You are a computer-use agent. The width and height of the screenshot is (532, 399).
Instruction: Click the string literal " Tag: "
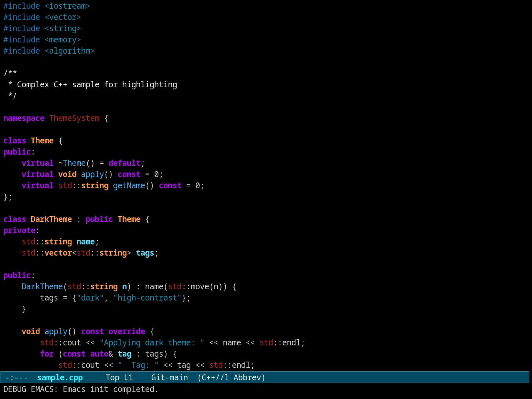coord(138,365)
